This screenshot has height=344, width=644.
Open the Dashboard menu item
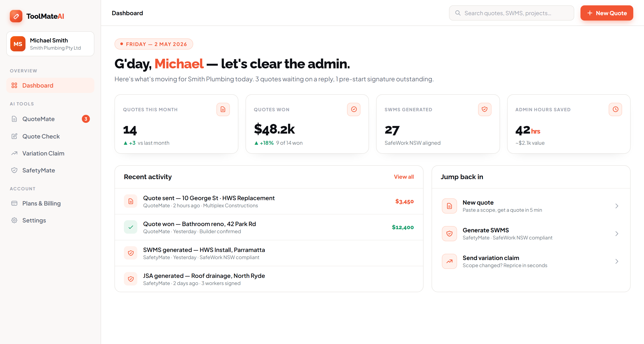click(50, 85)
